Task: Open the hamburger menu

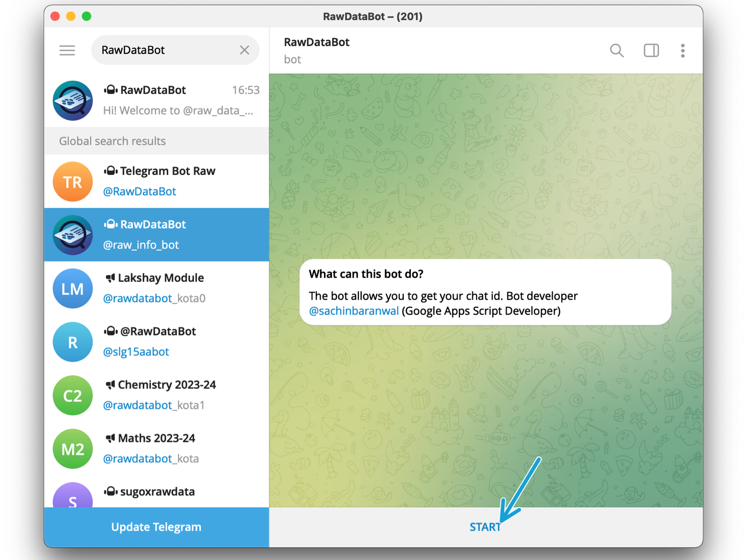Action: 67,50
